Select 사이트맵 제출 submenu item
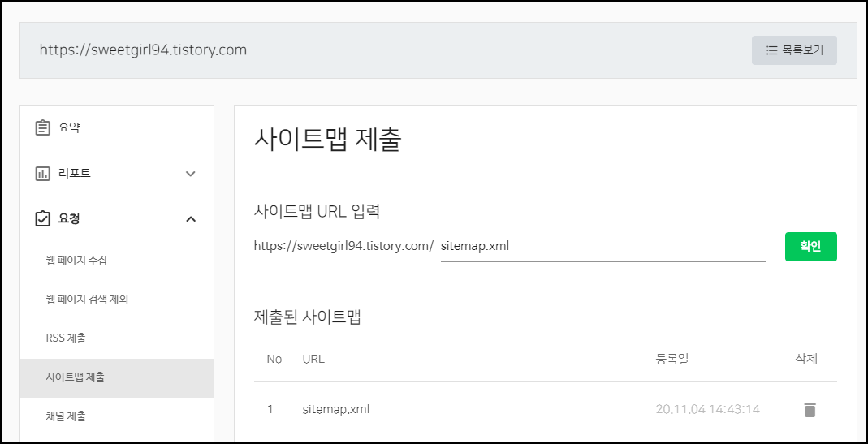This screenshot has height=444, width=868. [117, 378]
